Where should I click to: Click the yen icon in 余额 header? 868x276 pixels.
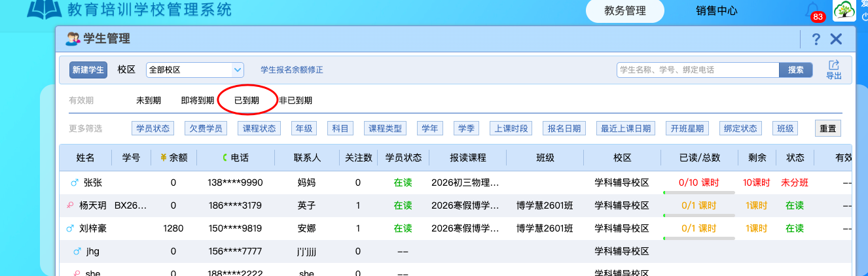coord(164,158)
